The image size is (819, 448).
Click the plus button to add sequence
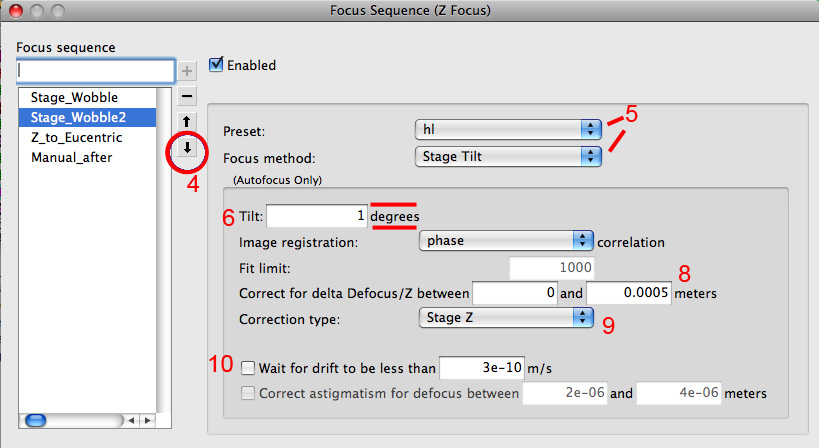pyautogui.click(x=187, y=71)
